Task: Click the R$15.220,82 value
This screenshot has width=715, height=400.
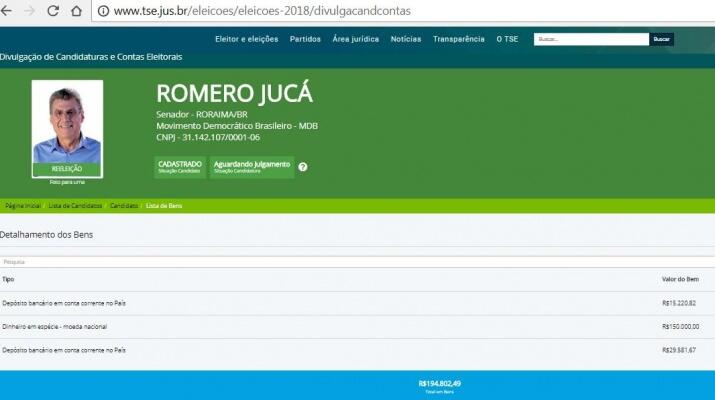Action: coord(679,303)
